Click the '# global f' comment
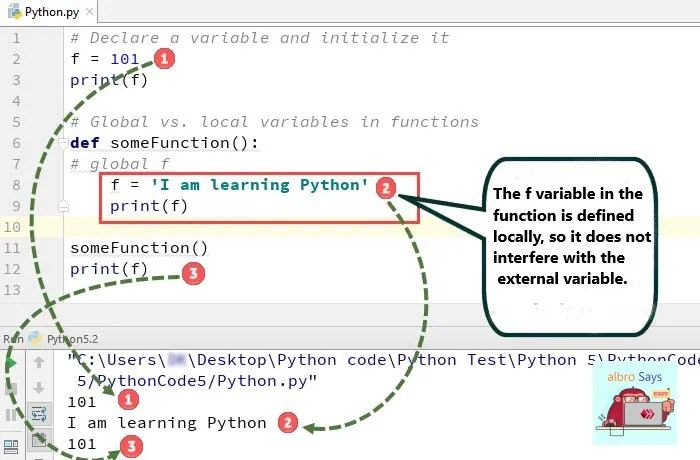Viewport: 700px width, 460px height. coord(120,164)
